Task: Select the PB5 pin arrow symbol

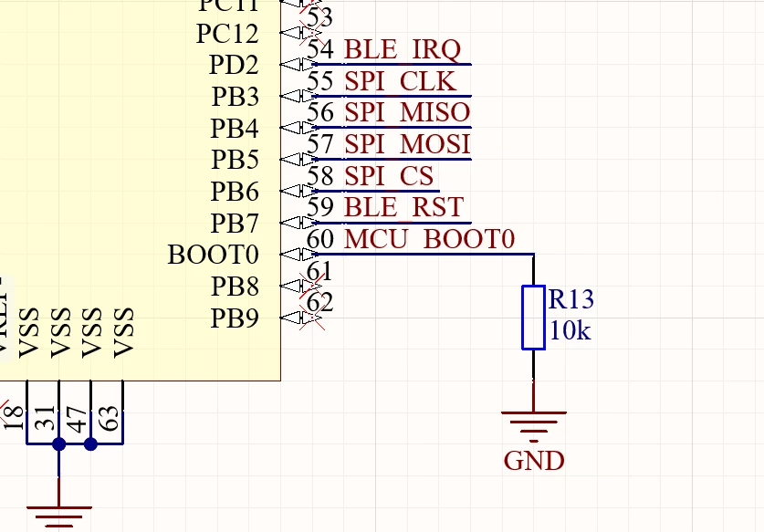Action: pos(298,160)
